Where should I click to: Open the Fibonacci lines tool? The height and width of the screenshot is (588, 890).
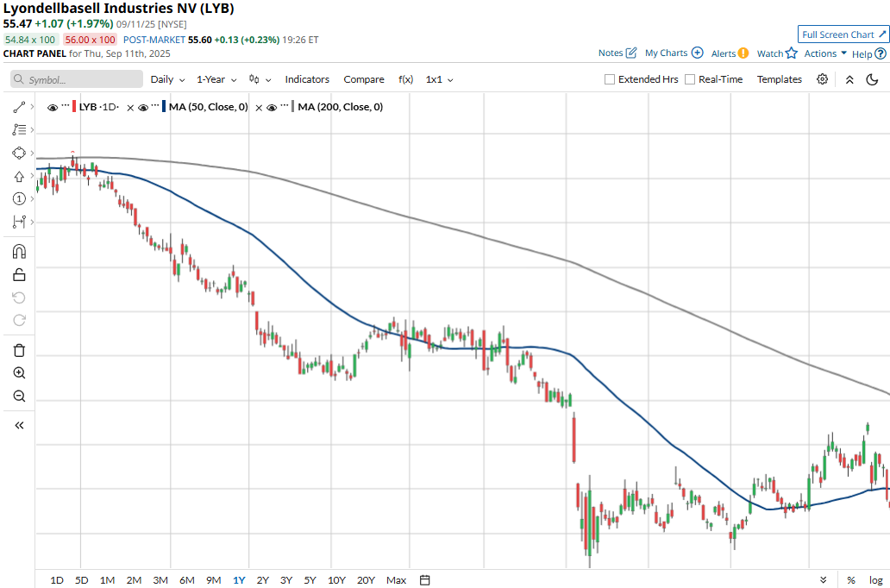coord(19,130)
